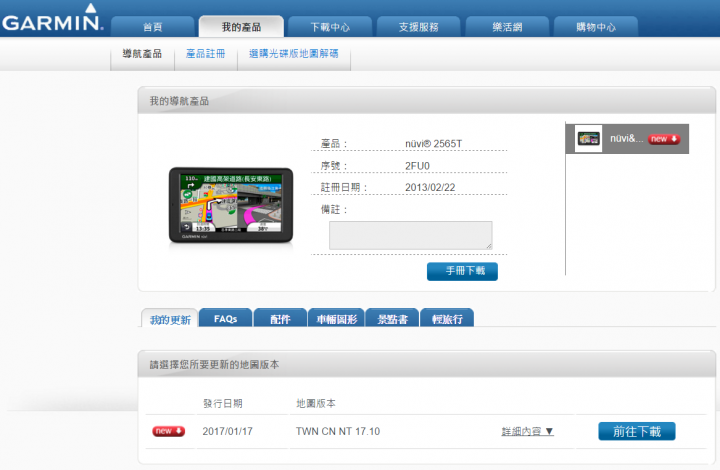Screen dimensions: 720x470
Task: Open the 配件 tab
Action: (x=280, y=318)
